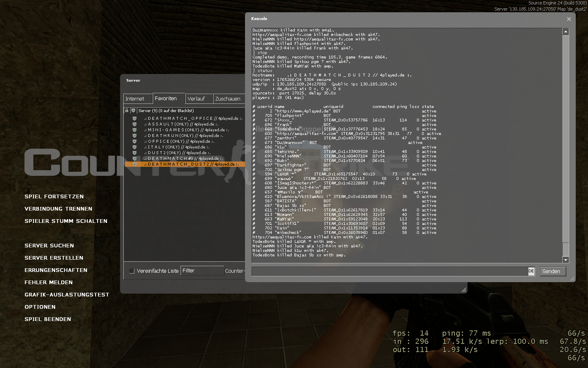Open Optionen from main menu
Image resolution: width=588 pixels, height=368 pixels.
(x=40, y=307)
